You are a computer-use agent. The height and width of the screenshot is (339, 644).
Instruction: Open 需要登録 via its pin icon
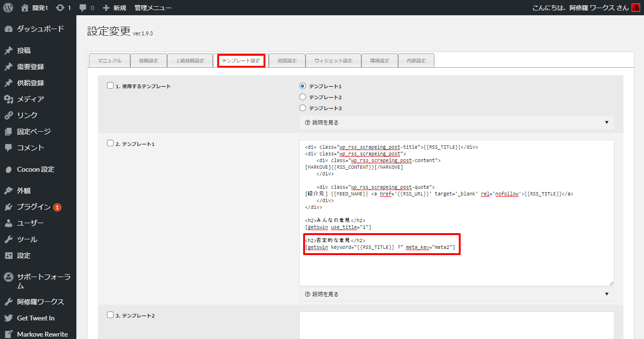coord(8,67)
